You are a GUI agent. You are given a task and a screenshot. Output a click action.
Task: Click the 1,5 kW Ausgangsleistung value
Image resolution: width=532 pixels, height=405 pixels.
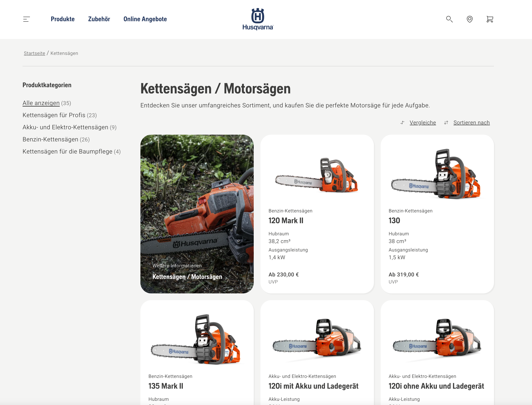(x=397, y=258)
